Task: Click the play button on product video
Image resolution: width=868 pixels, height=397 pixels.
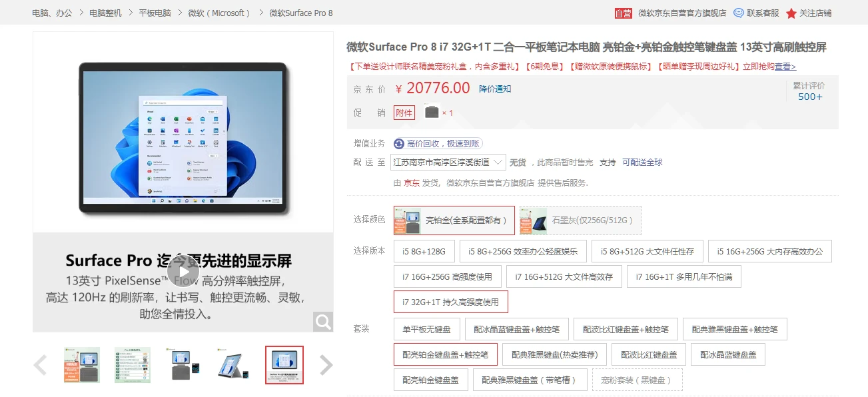Action: tap(183, 271)
